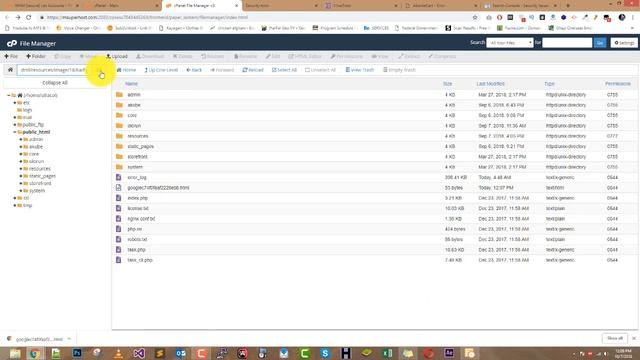The height and width of the screenshot is (360, 640).
Task: Go to Home in the navigation bar
Action: click(127, 70)
